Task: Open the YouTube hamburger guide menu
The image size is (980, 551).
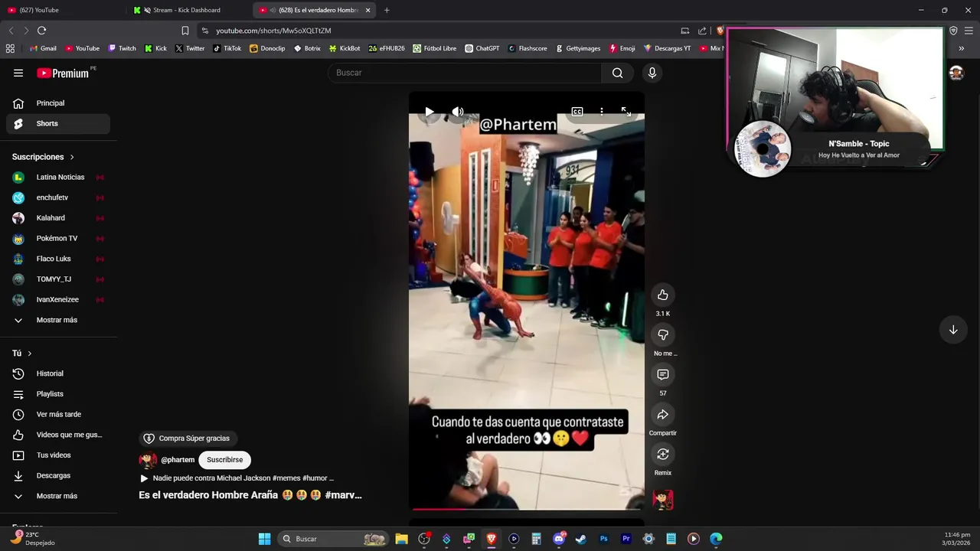Action: click(x=18, y=73)
